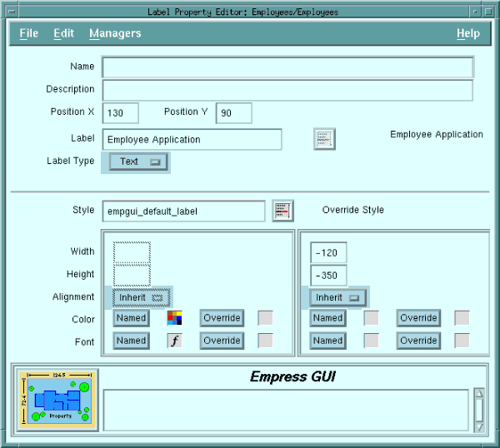Click the style browser icon next to empgui_default_label
The width and height of the screenshot is (500, 448).
[282, 211]
